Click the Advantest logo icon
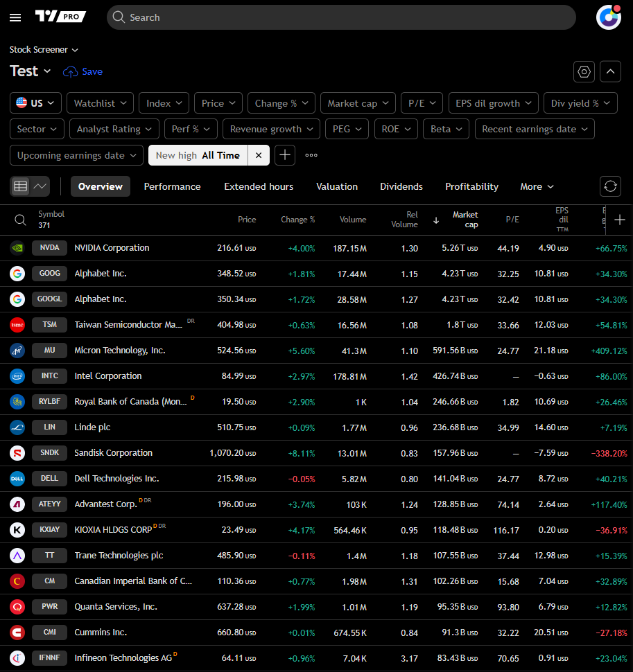This screenshot has width=633, height=672. click(17, 504)
